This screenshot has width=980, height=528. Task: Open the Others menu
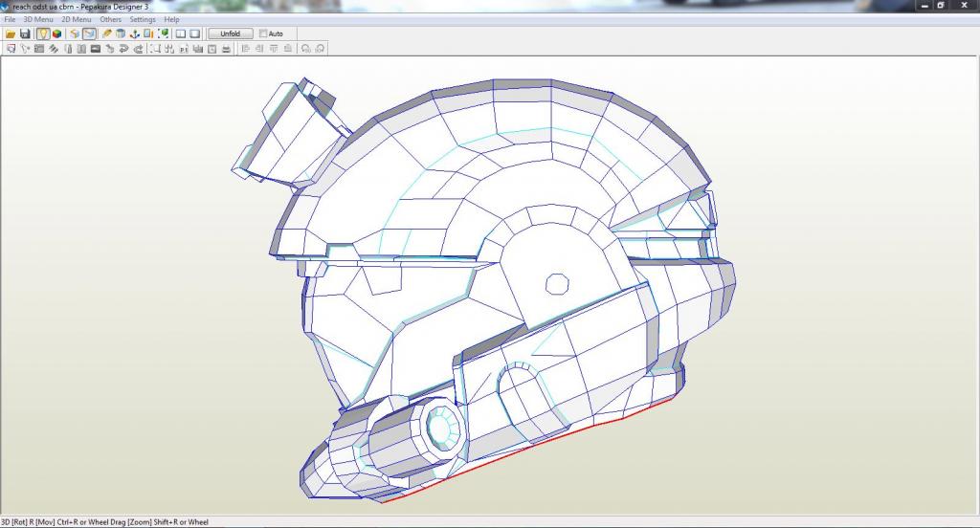click(x=111, y=19)
